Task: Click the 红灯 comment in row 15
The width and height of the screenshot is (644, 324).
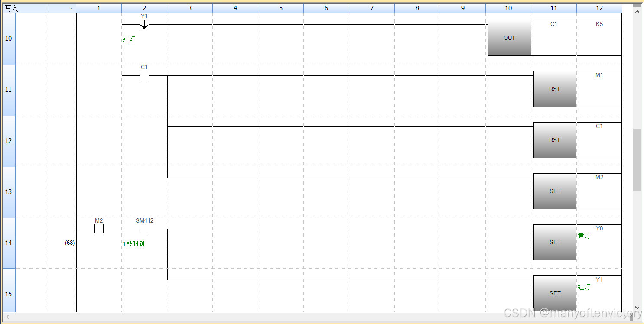Action: [584, 287]
